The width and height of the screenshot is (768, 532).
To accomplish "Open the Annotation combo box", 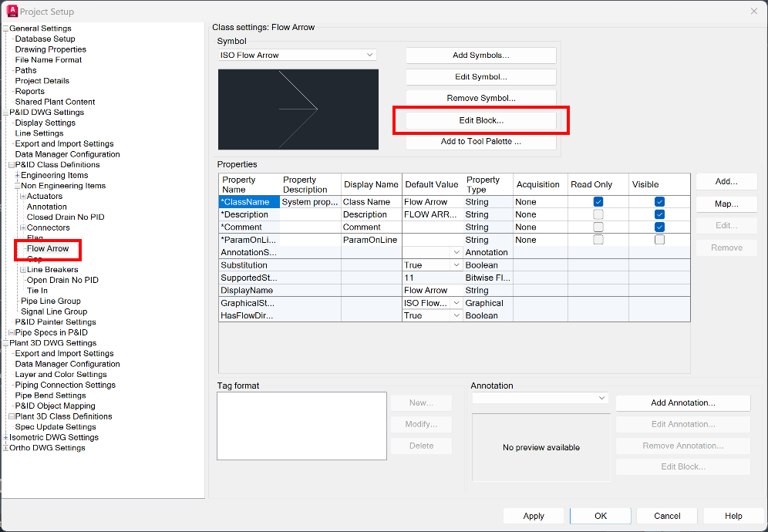I will (541, 399).
